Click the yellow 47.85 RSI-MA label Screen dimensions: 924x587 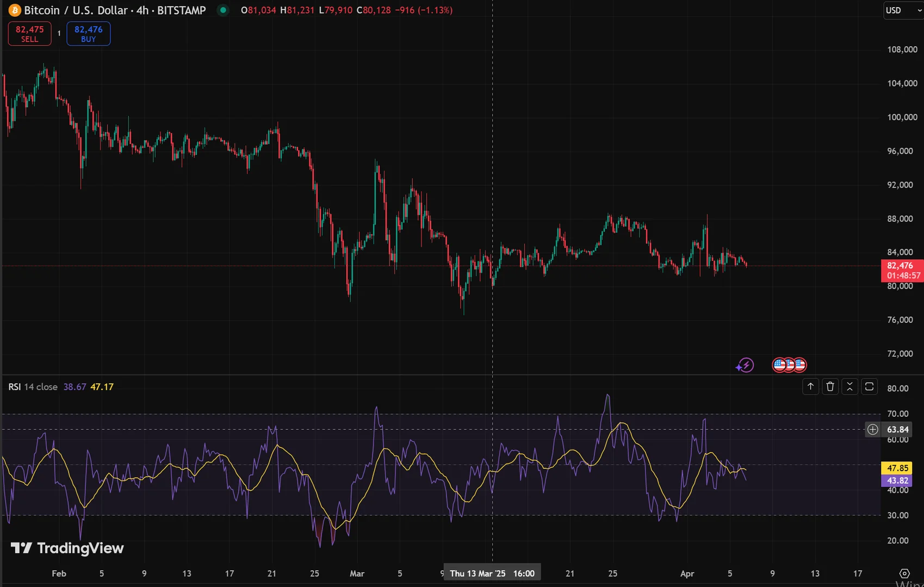[897, 468]
